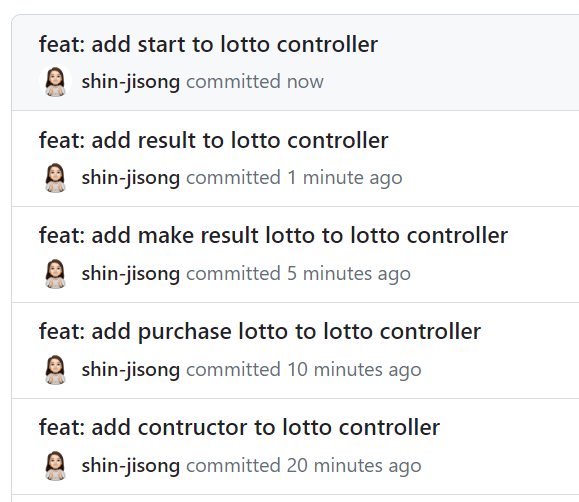This screenshot has width=579, height=502.
Task: Click shin-jisong name on '1 minute ago' row
Action: [131, 178]
